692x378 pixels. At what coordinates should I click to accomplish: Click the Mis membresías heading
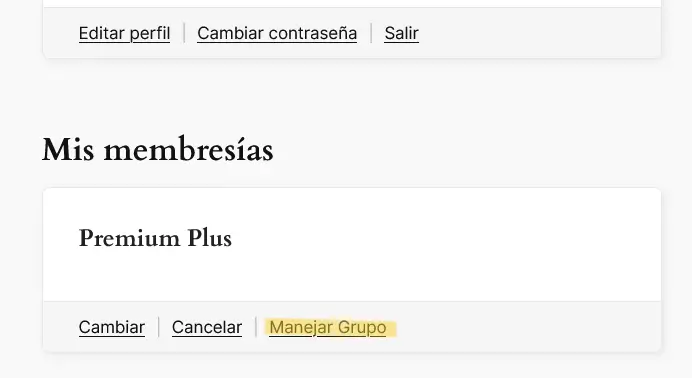pos(158,150)
